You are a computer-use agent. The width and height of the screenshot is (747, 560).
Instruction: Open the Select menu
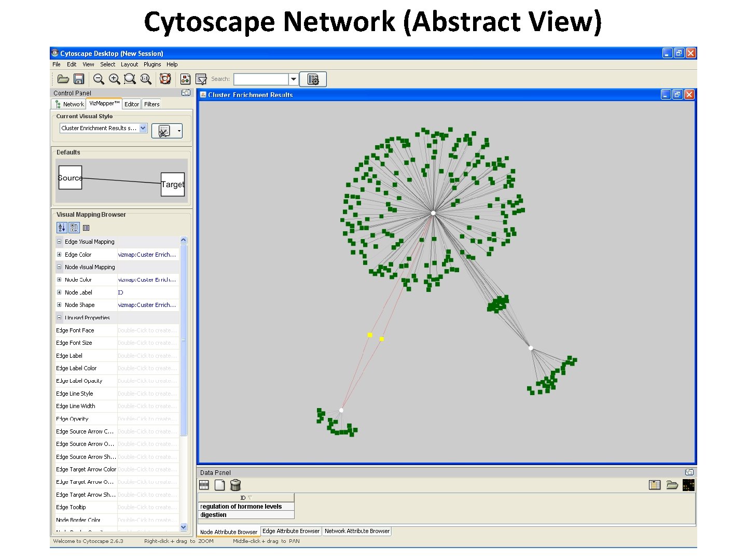point(108,64)
